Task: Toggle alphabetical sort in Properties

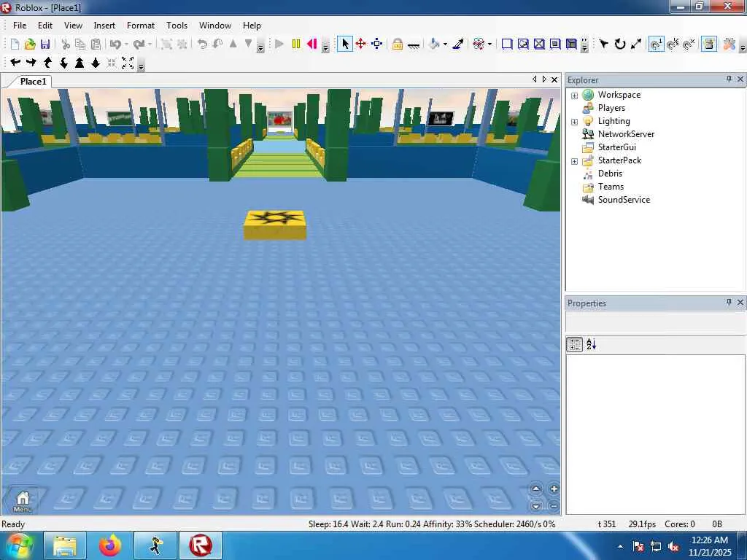Action: click(x=591, y=345)
